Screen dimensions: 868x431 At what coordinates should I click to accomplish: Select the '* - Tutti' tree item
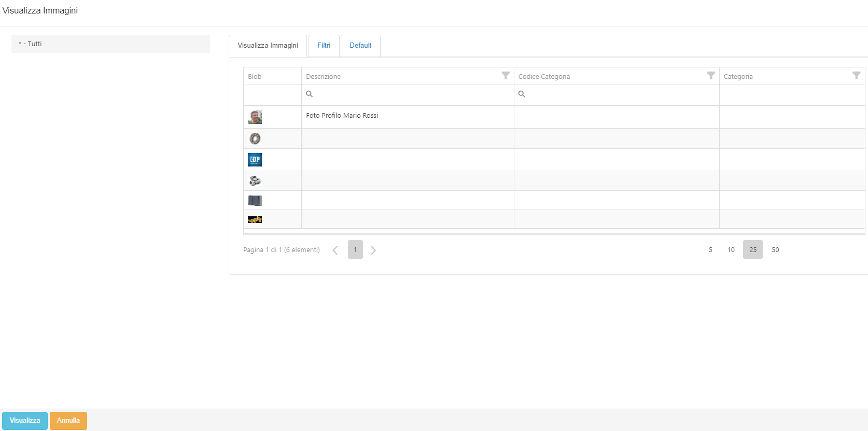pos(110,44)
